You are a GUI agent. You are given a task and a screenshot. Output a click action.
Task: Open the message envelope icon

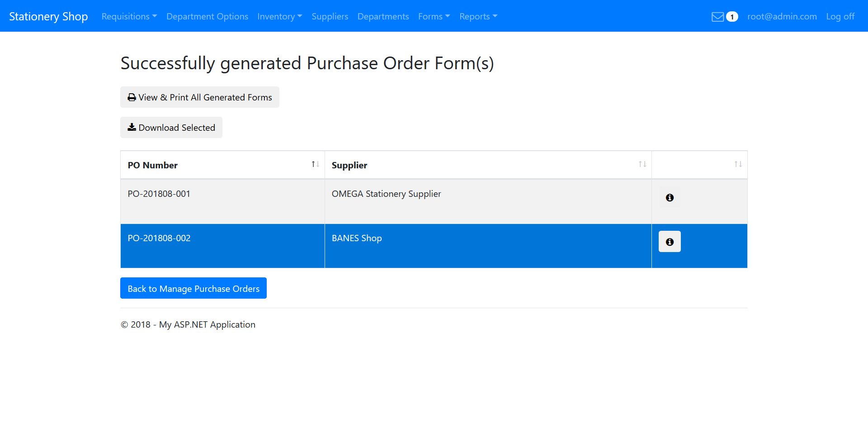tap(717, 16)
